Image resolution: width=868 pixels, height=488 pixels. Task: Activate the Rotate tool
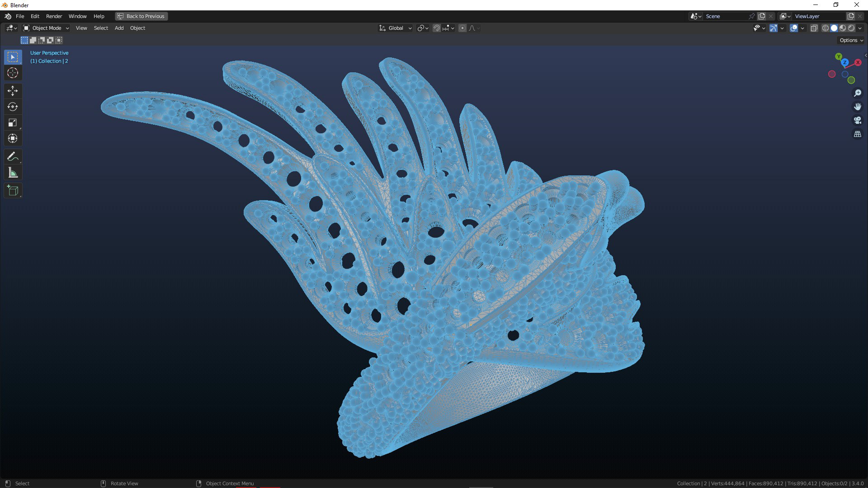13,107
